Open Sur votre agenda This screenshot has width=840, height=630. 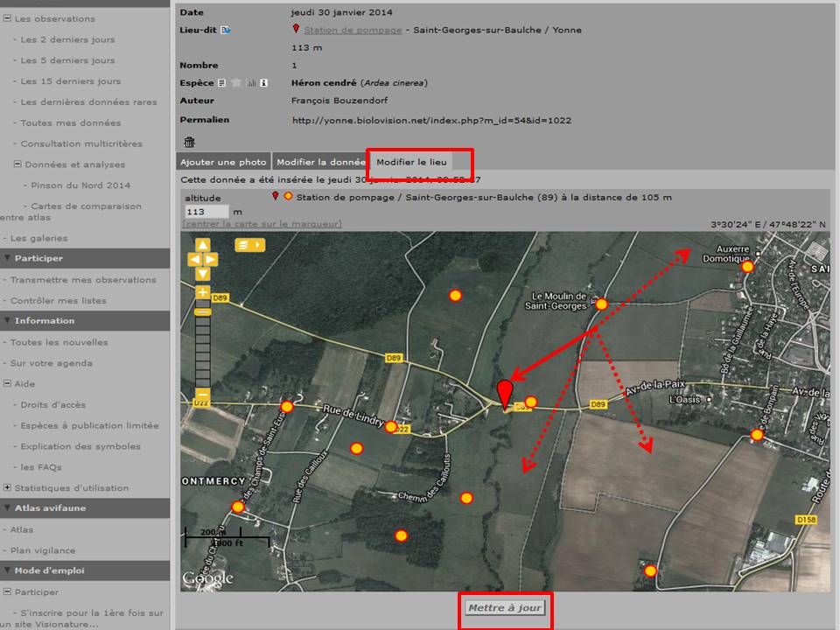pos(52,363)
